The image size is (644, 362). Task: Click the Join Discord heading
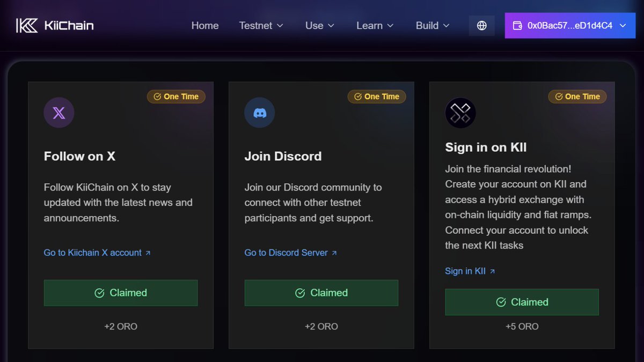click(283, 156)
